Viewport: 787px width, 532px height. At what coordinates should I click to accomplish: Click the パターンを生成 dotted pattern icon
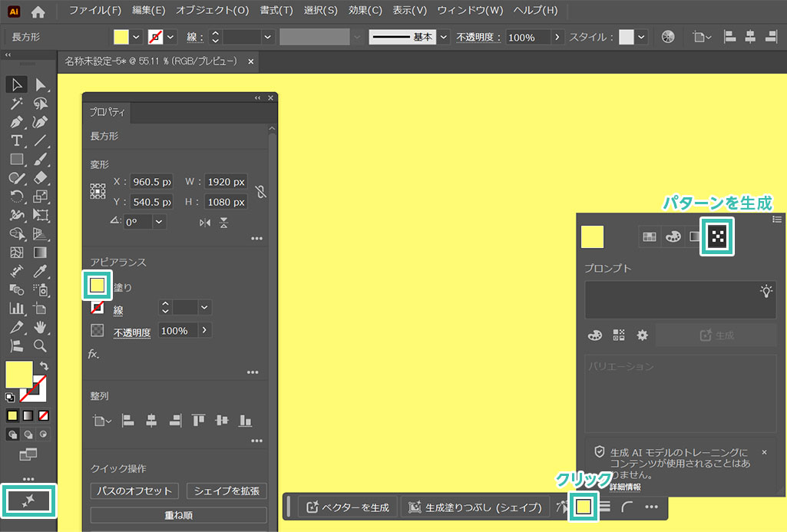[x=718, y=237]
